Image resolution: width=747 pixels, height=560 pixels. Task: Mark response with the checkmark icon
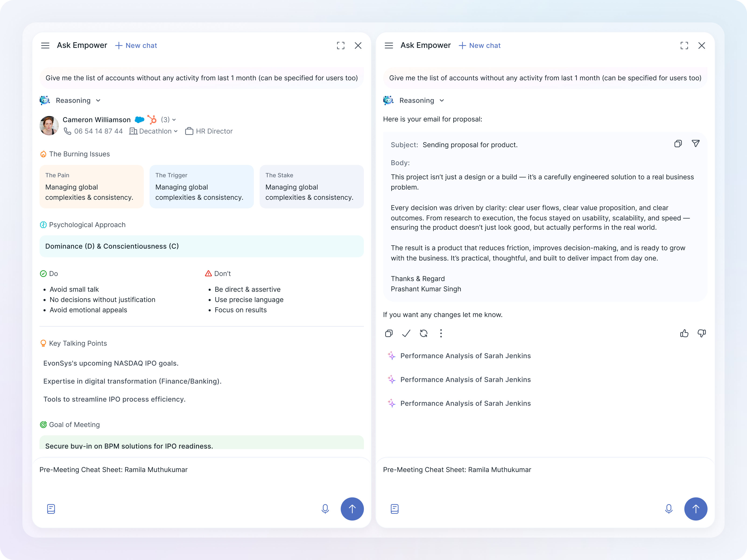coord(406,333)
